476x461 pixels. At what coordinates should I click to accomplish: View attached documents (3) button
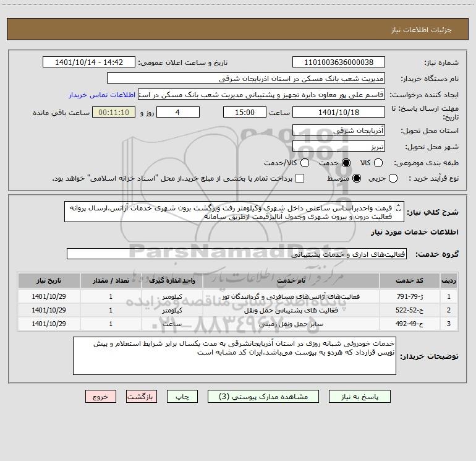pyautogui.click(x=263, y=397)
